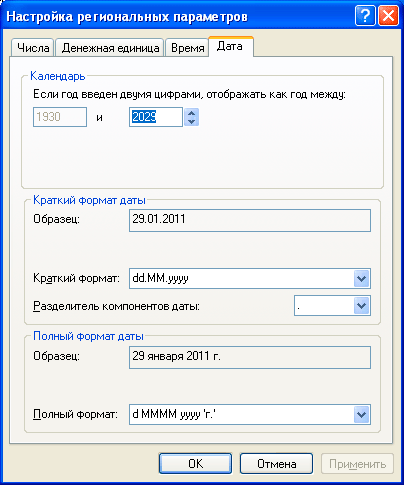Select the Дата tab
This screenshot has height=485, width=404.
point(230,47)
